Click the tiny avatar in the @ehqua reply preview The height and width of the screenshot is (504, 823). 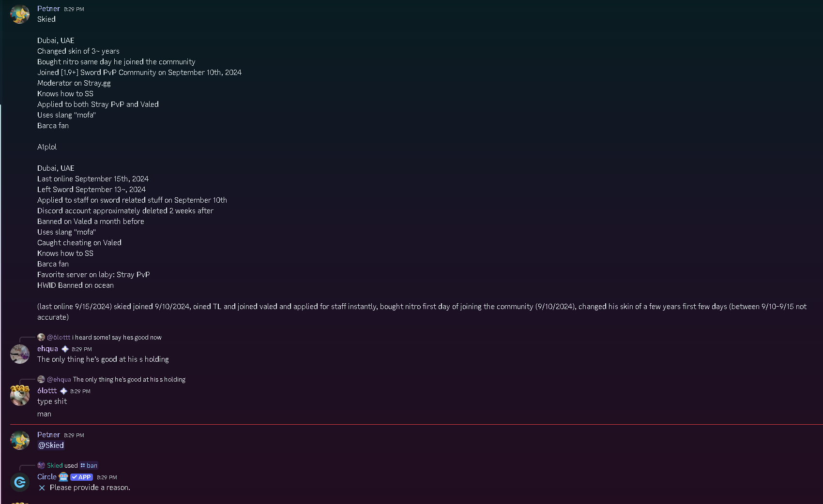coord(41,379)
